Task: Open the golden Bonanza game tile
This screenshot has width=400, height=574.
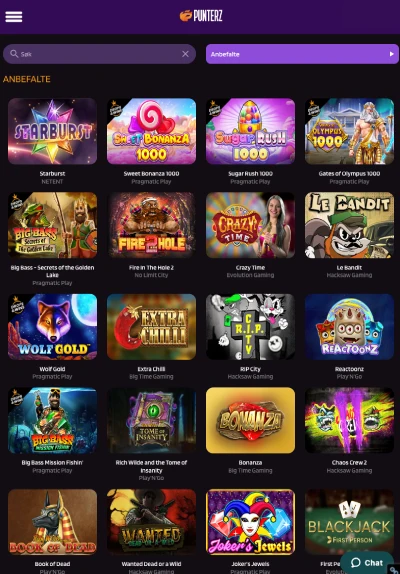Action: click(x=250, y=420)
